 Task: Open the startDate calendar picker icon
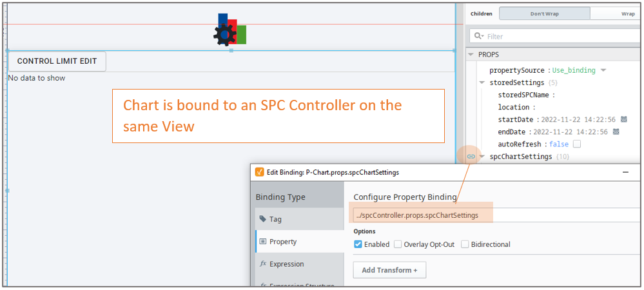616,120
